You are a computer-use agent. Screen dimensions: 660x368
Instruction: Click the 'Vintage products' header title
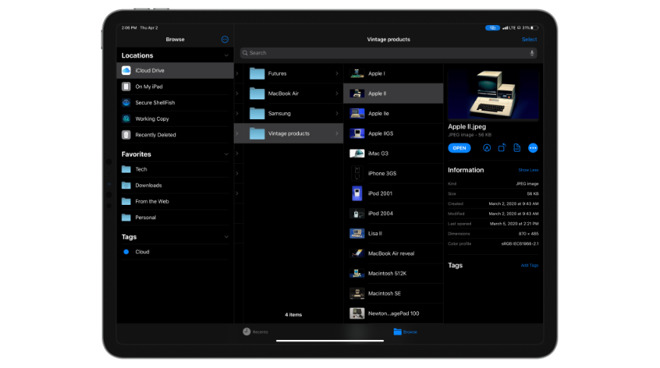388,39
